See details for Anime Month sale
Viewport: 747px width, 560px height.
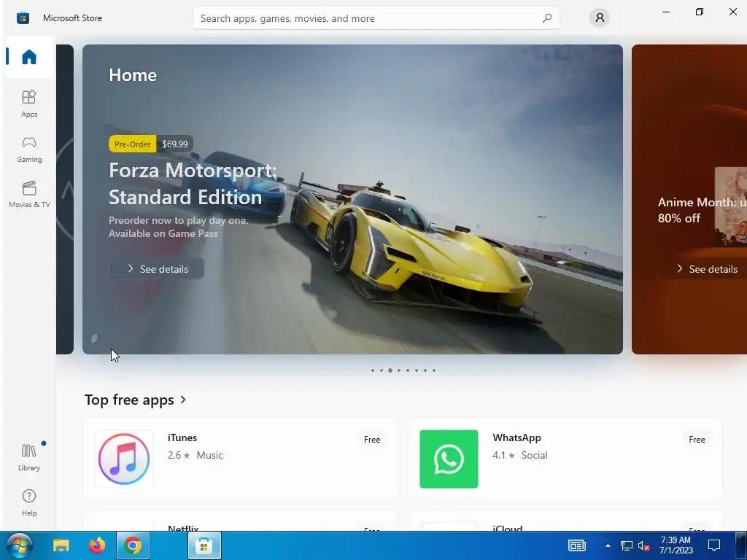pos(707,269)
